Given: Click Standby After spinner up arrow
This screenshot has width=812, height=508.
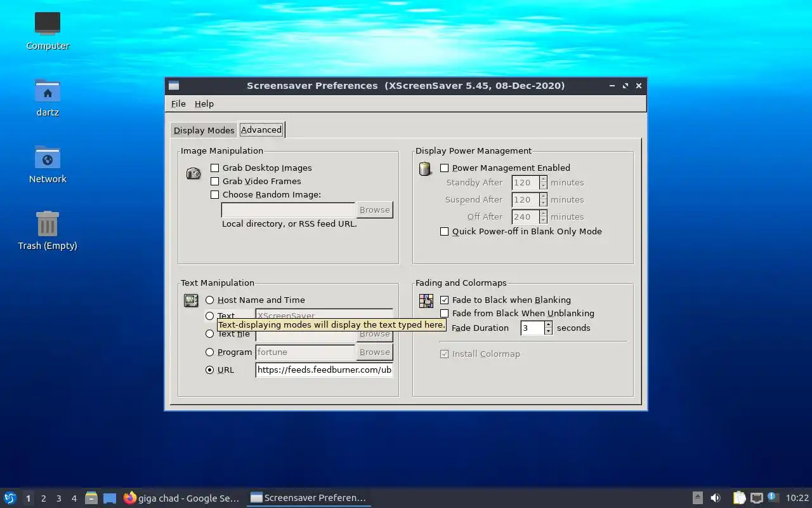Looking at the screenshot, I should (543, 179).
